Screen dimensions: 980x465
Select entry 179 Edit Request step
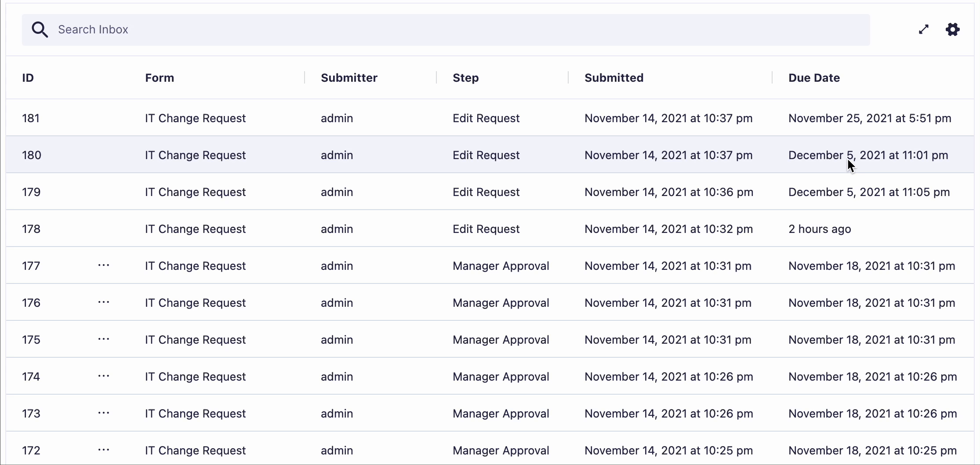pyautogui.click(x=486, y=192)
